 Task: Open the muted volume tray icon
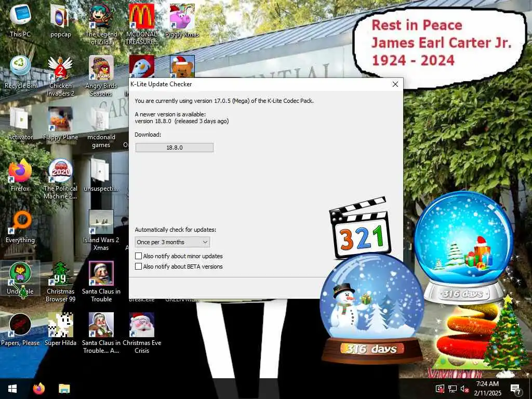(464, 389)
